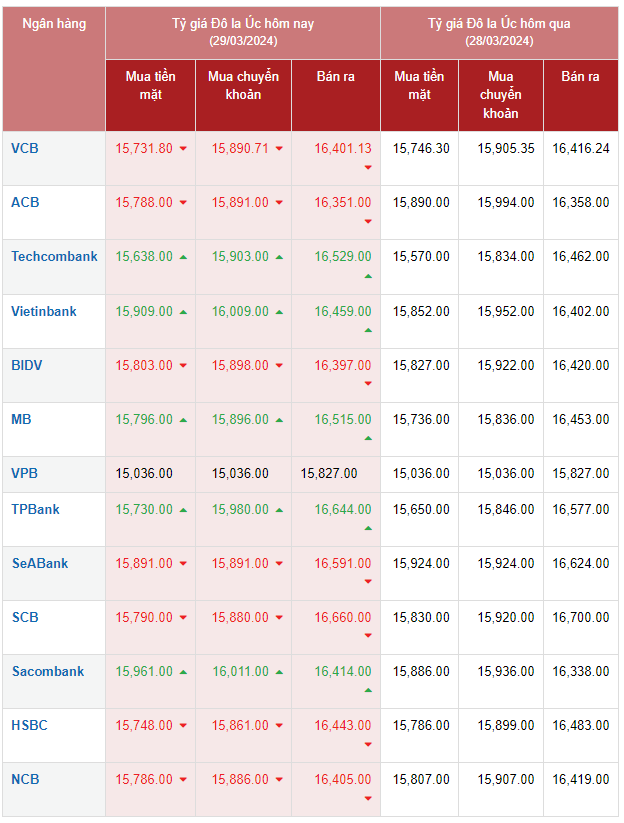
Task: Select the Vietinbank bank name
Action: [44, 311]
